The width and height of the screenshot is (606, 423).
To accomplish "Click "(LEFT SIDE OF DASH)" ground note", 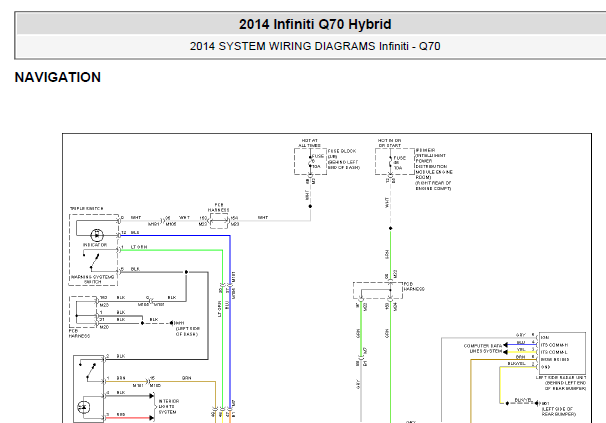I will coord(188,331).
